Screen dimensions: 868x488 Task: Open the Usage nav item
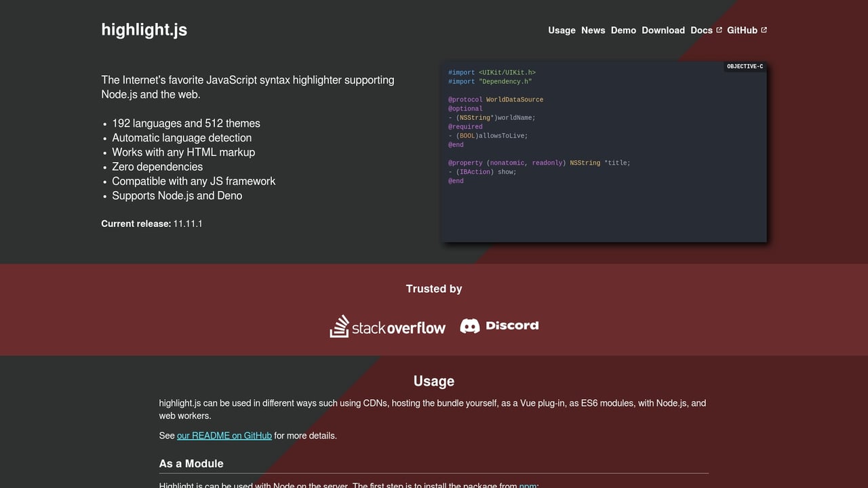[561, 30]
